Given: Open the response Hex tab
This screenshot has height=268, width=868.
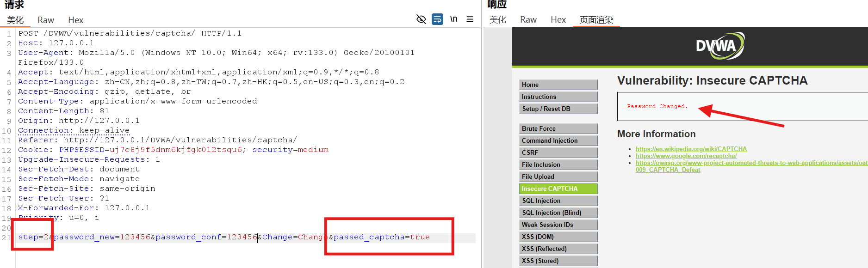Looking at the screenshot, I should pyautogui.click(x=558, y=20).
